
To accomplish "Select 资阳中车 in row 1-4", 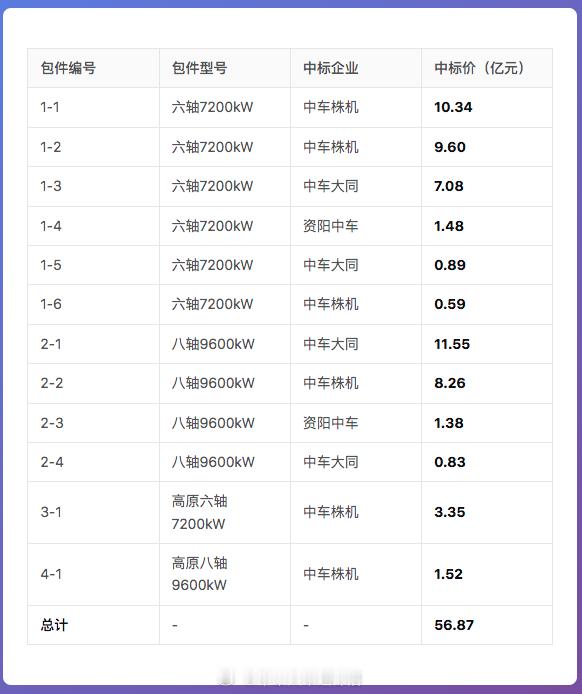I will [x=330, y=226].
